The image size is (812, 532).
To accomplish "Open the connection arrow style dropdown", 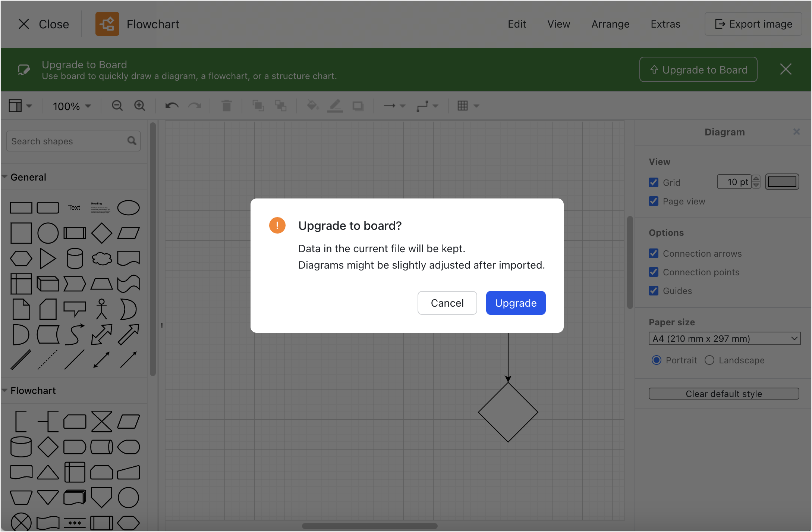I will (x=394, y=106).
